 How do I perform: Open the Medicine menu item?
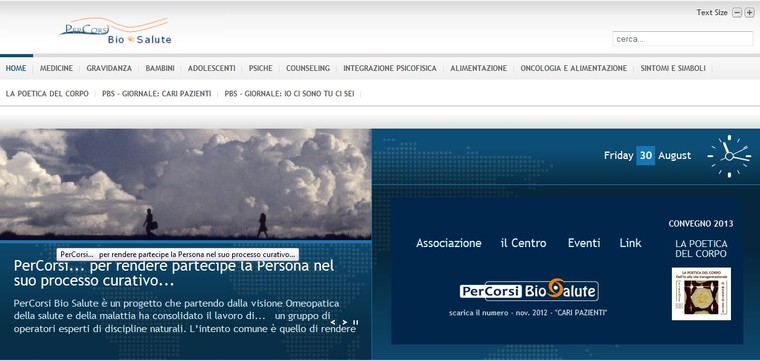[57, 68]
